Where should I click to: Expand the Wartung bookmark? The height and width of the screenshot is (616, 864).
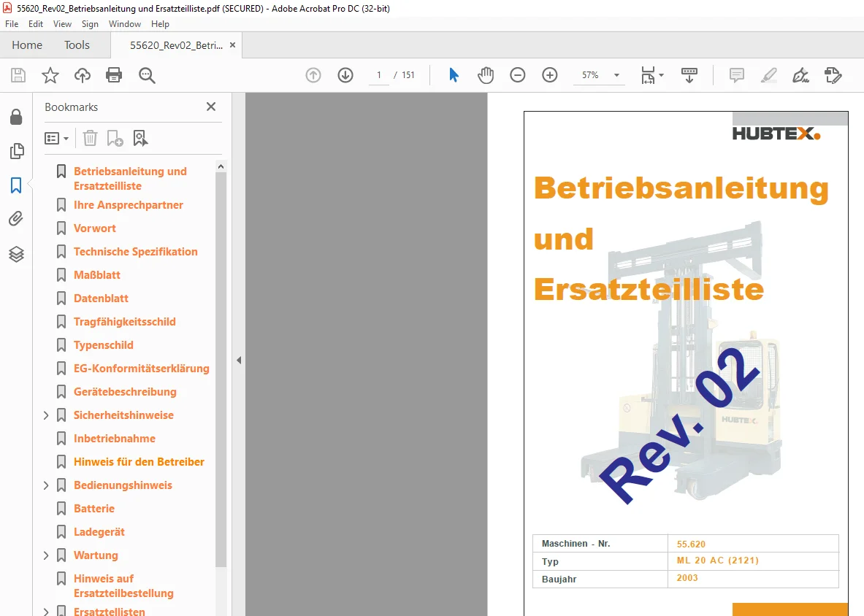tap(46, 555)
